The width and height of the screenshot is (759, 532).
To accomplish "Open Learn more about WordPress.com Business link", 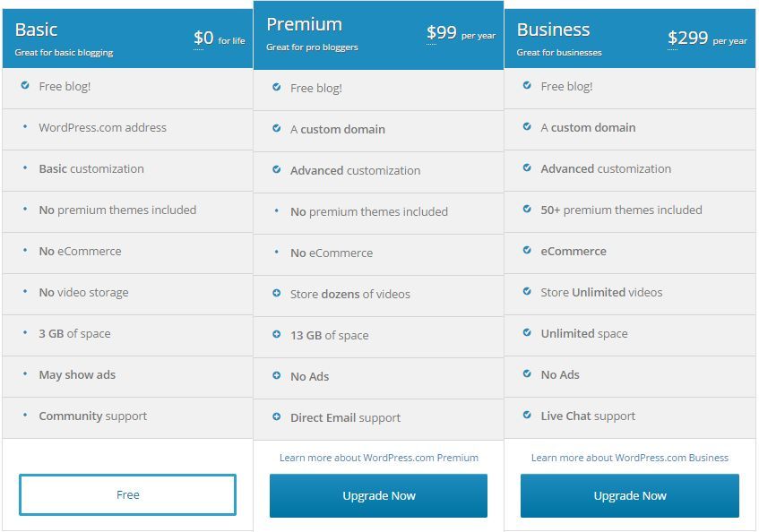I will tap(630, 458).
